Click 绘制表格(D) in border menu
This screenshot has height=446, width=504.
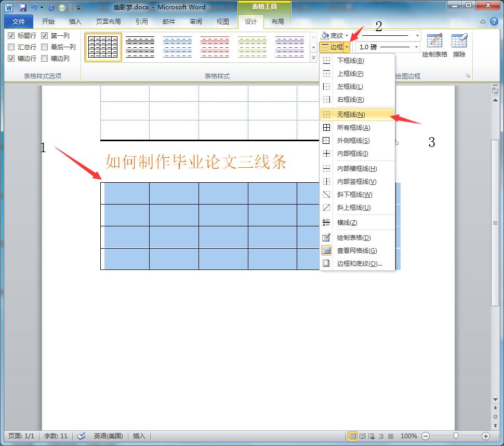coord(357,238)
